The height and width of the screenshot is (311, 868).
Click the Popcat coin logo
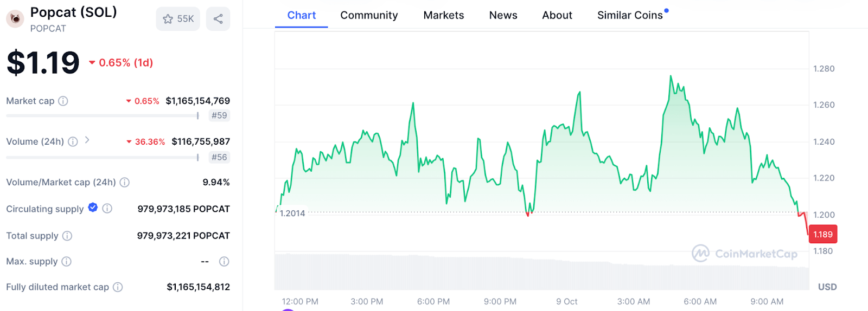15,19
